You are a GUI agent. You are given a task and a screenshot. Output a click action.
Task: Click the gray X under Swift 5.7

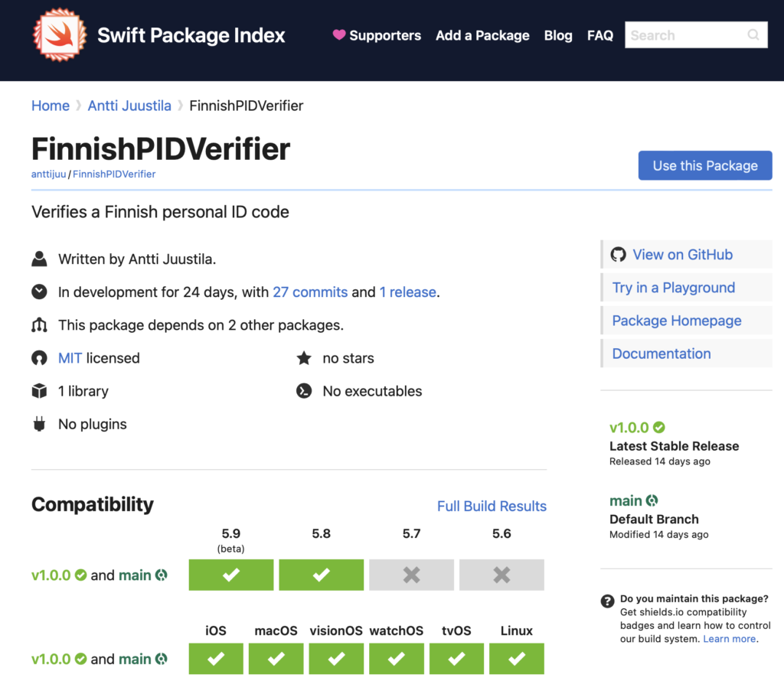coord(411,575)
